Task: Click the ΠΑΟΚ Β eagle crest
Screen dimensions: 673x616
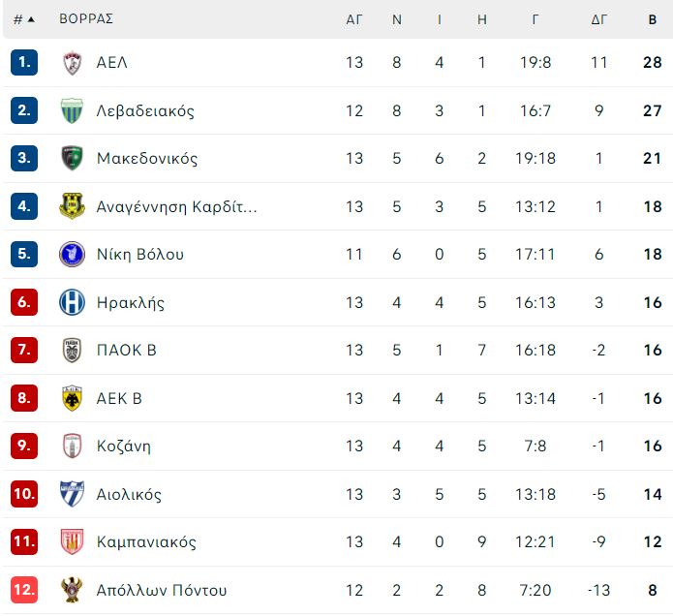Action: pos(72,351)
